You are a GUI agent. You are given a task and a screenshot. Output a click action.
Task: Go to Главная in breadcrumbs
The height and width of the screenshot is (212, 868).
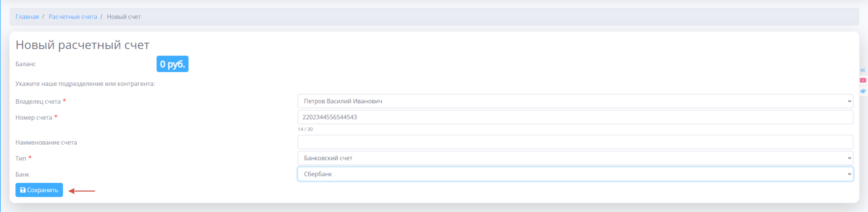27,17
